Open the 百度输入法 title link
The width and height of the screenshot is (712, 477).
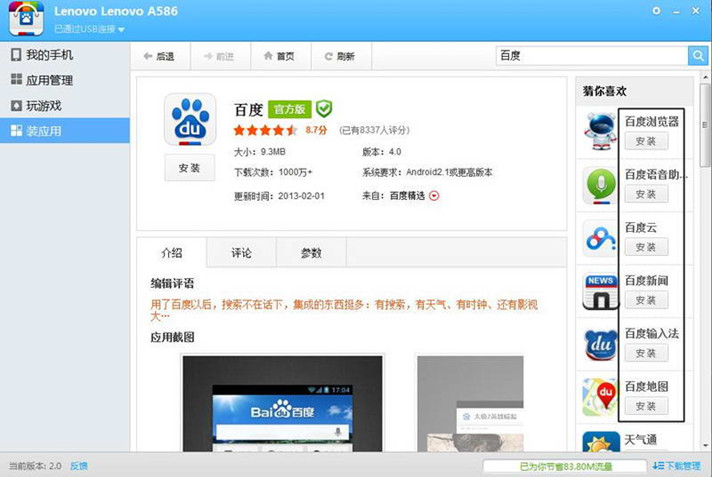[x=652, y=333]
